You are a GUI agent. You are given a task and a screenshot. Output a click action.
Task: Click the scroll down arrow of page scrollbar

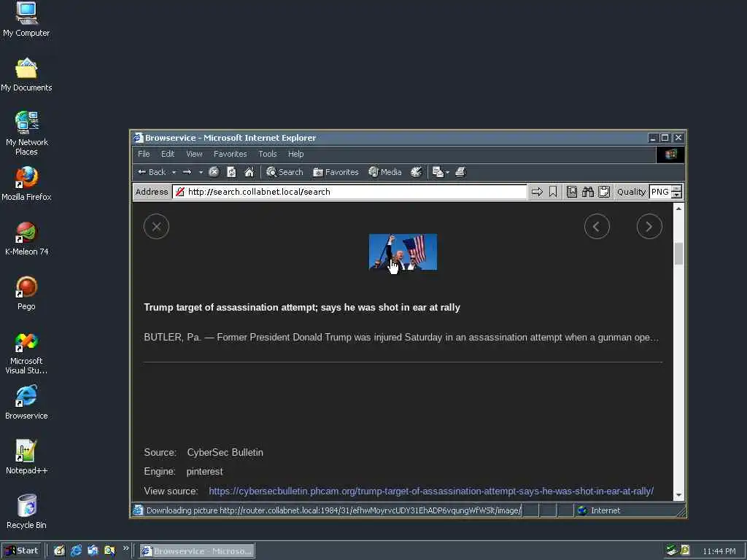pyautogui.click(x=678, y=495)
